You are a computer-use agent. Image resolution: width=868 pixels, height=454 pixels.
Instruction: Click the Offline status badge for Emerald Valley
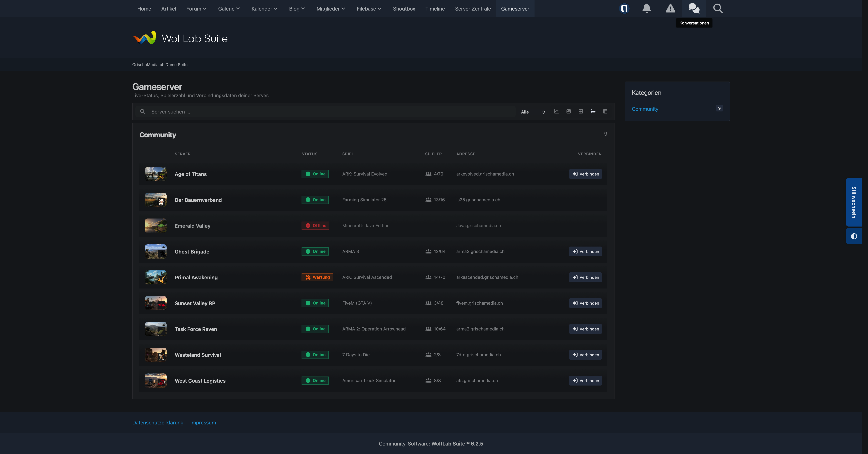click(x=315, y=226)
